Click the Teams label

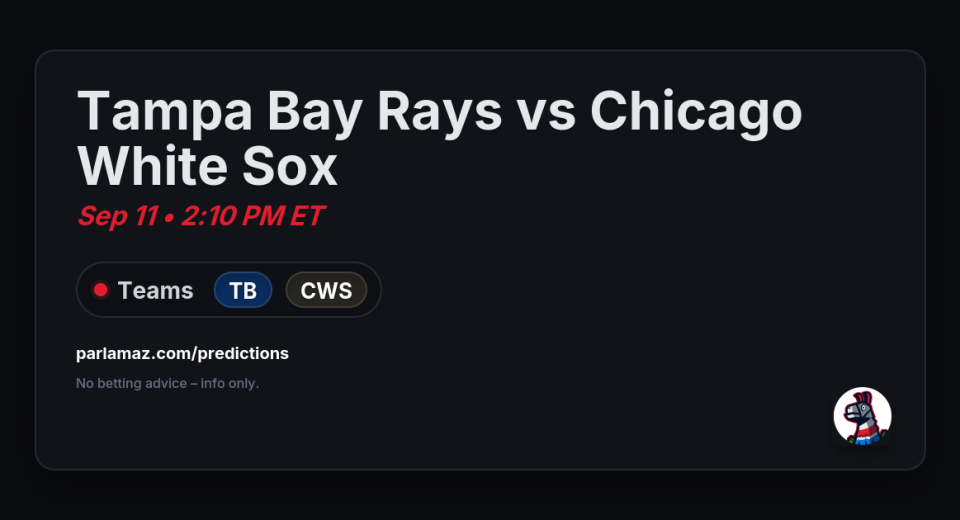click(155, 290)
